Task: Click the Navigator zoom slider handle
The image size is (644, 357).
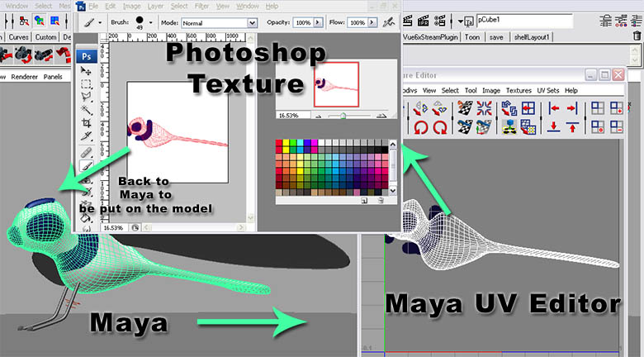Action: pyautogui.click(x=343, y=117)
